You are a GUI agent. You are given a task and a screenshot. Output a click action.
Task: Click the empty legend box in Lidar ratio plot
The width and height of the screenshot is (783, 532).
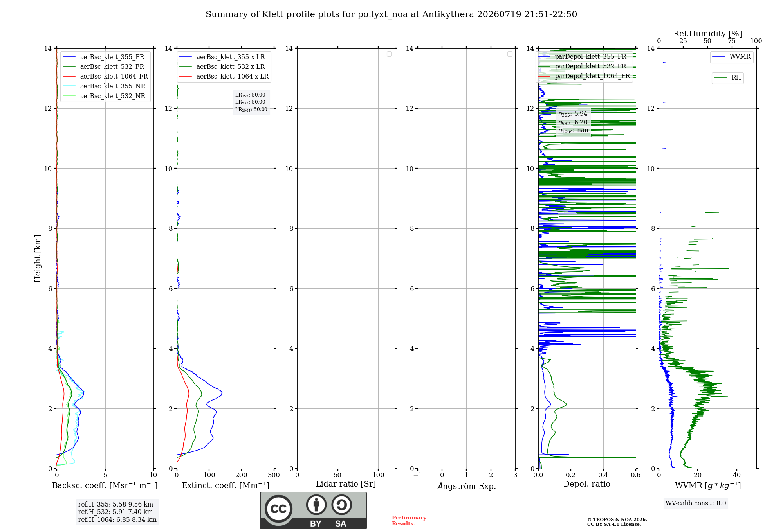click(389, 54)
